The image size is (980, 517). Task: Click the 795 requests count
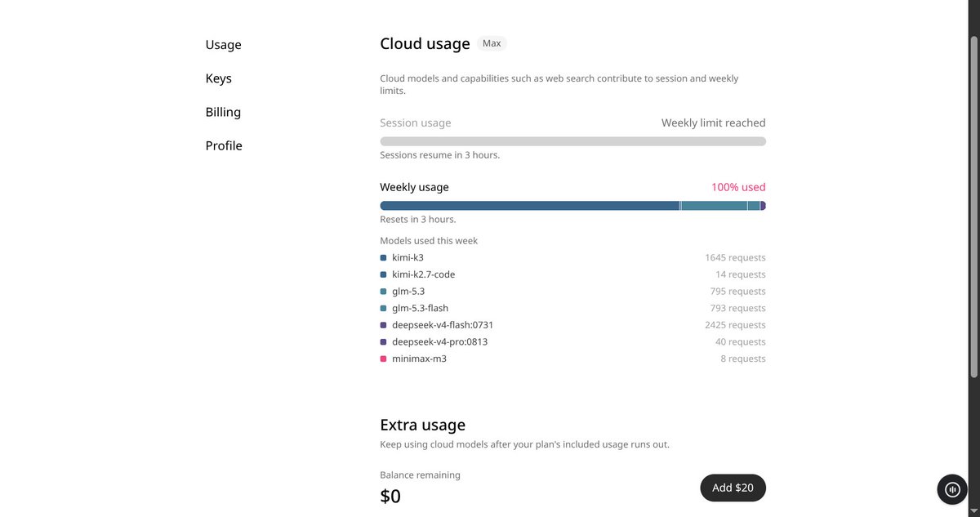(738, 292)
